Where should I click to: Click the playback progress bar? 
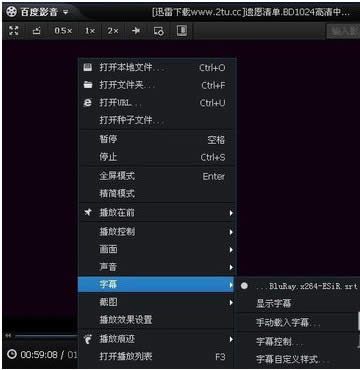tap(46, 336)
